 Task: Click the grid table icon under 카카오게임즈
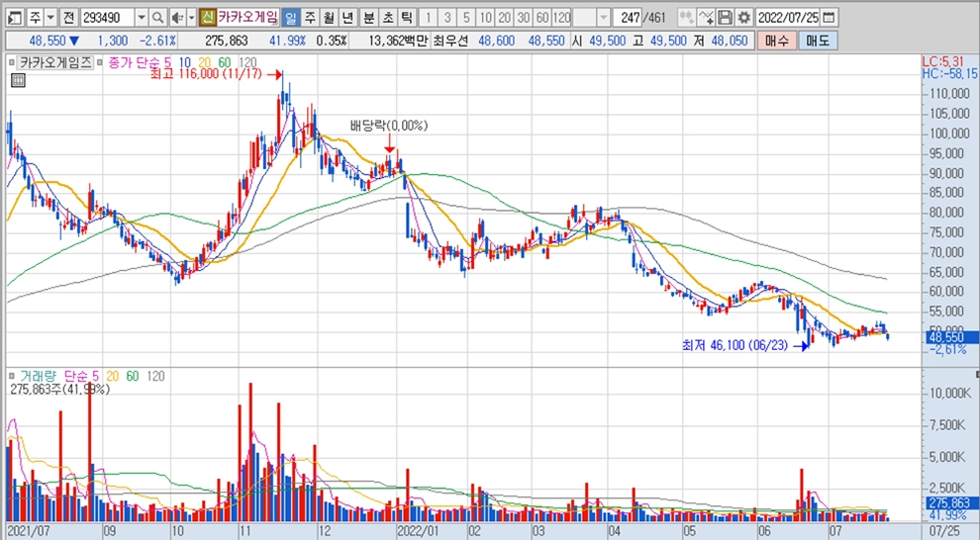(x=18, y=80)
